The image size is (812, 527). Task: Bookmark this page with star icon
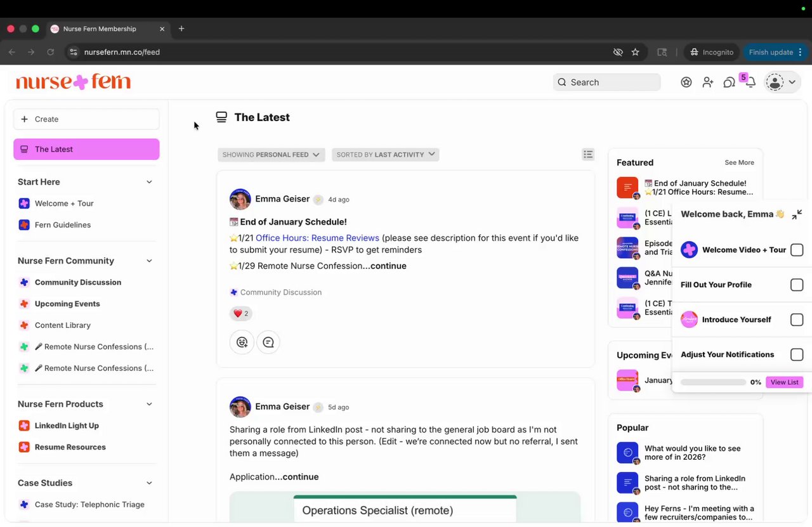pos(635,52)
